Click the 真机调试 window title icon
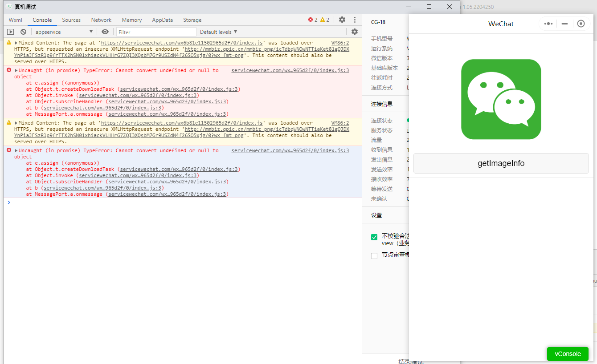Image resolution: width=597 pixels, height=364 pixels. click(9, 7)
